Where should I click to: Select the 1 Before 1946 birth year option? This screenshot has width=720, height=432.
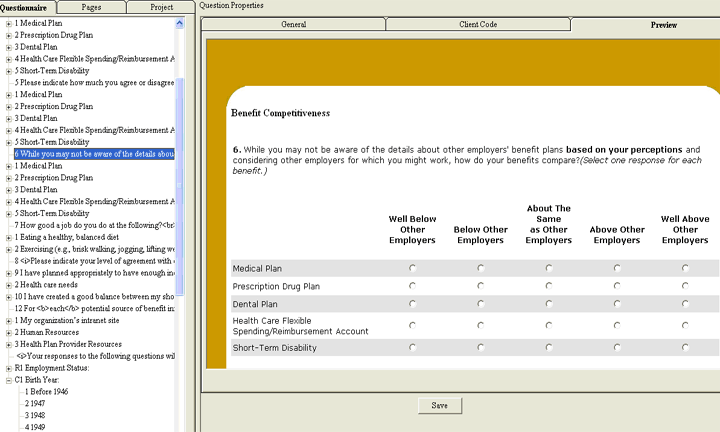pos(46,392)
